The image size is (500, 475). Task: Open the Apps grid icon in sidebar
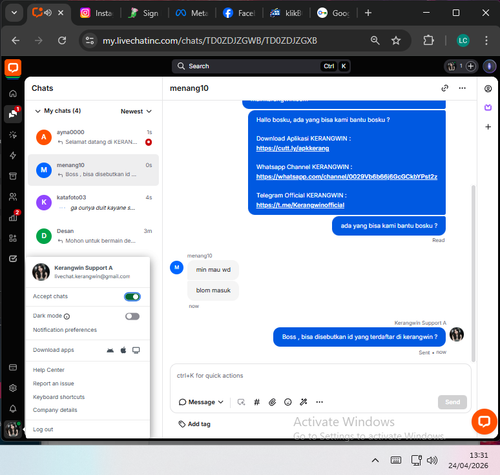[x=13, y=238]
